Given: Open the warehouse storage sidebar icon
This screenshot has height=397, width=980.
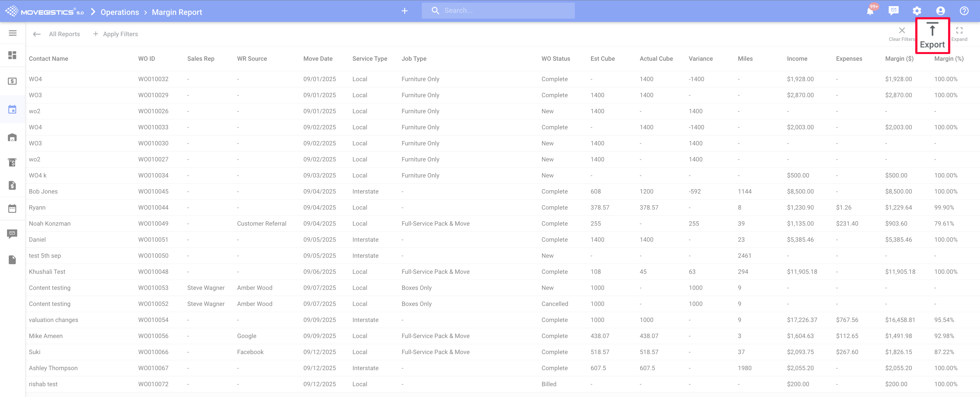Looking at the screenshot, I should [x=13, y=137].
